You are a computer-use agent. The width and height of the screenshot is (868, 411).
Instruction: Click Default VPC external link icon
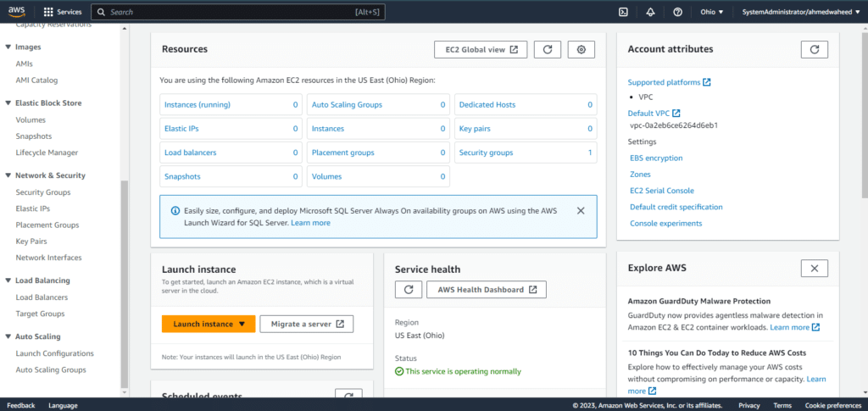[676, 114]
